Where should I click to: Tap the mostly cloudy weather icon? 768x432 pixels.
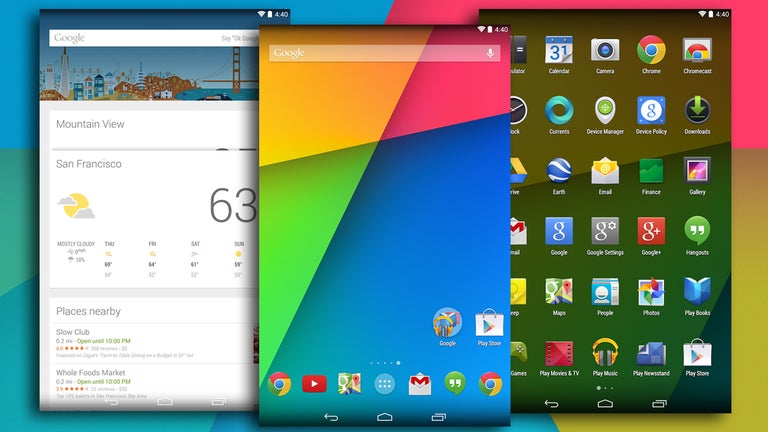pos(76,206)
